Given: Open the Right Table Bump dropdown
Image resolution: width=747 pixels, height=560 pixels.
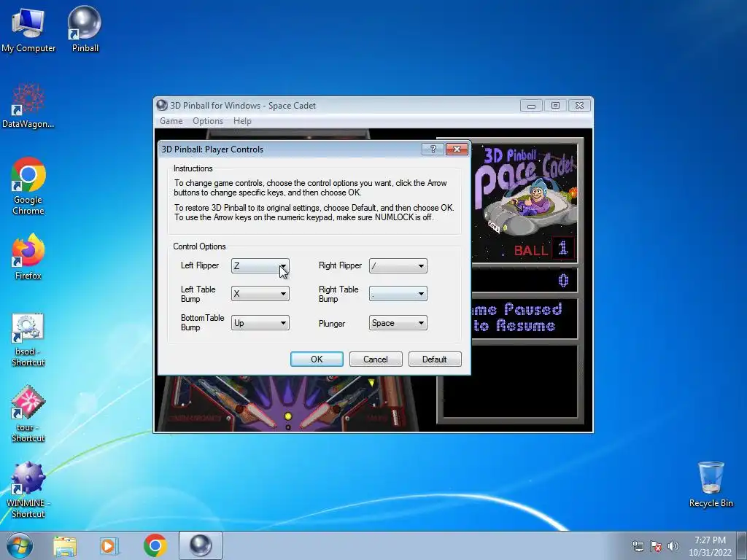Looking at the screenshot, I should point(398,294).
